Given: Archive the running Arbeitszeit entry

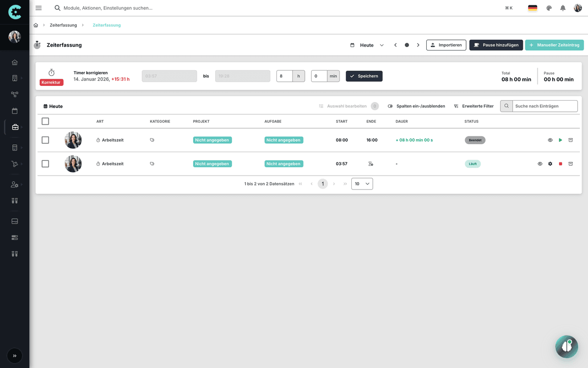Looking at the screenshot, I should point(570,163).
